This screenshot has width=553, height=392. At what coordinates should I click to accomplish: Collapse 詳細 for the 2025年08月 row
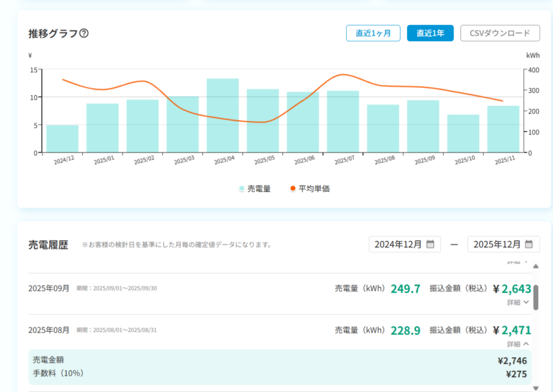coord(518,344)
